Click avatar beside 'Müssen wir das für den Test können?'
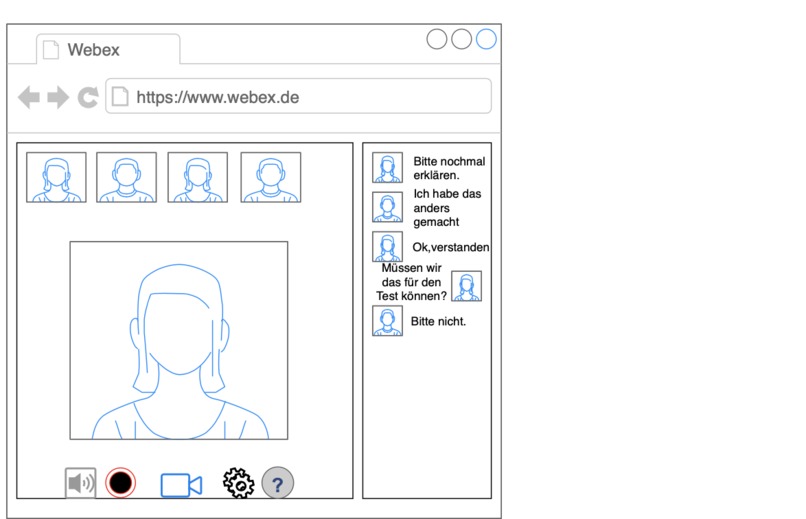The width and height of the screenshot is (806, 519). 467,286
